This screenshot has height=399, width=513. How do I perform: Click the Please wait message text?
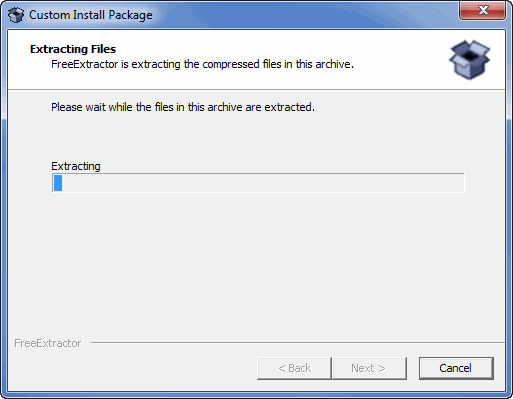[183, 107]
